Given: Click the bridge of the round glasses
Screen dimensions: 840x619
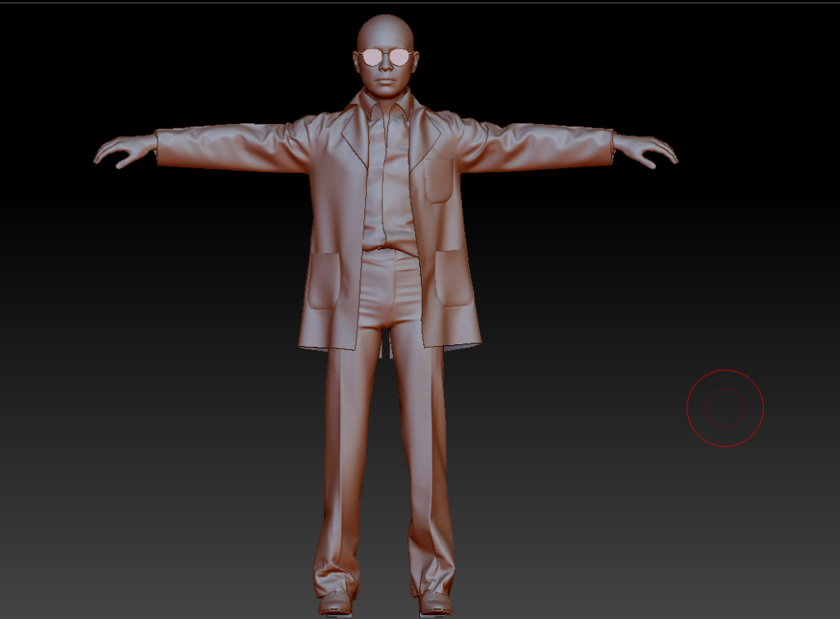Looking at the screenshot, I should (386, 55).
